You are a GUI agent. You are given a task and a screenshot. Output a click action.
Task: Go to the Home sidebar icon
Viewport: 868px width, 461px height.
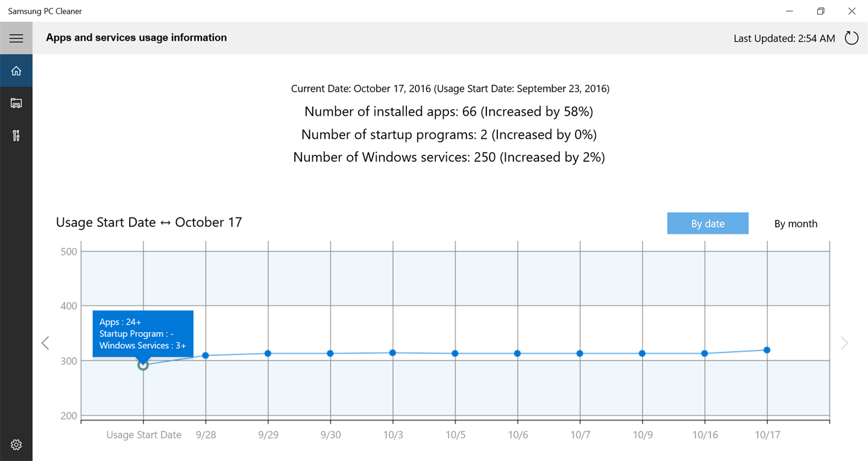16,71
